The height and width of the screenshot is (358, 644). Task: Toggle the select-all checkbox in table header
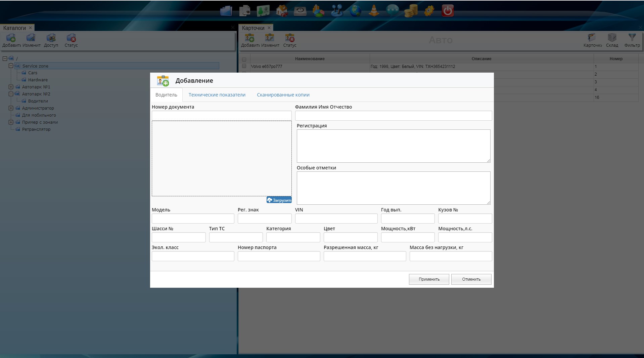(x=244, y=59)
